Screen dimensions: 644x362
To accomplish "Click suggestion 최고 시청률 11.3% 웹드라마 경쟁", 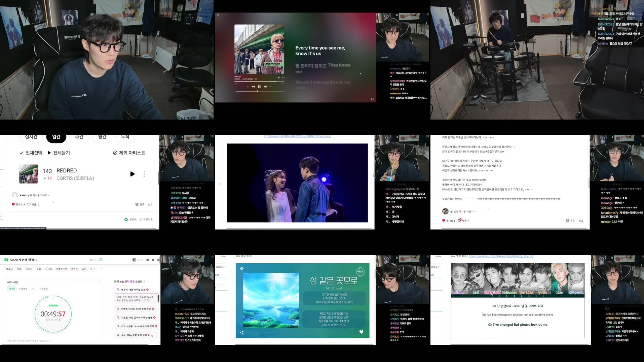I will click(x=136, y=326).
